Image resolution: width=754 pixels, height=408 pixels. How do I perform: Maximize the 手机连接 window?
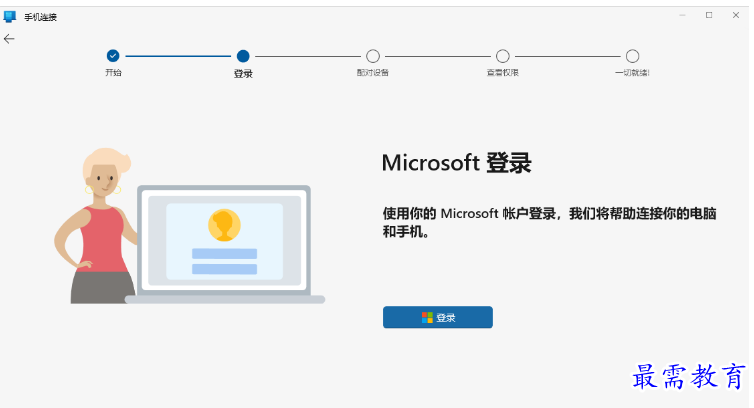709,15
